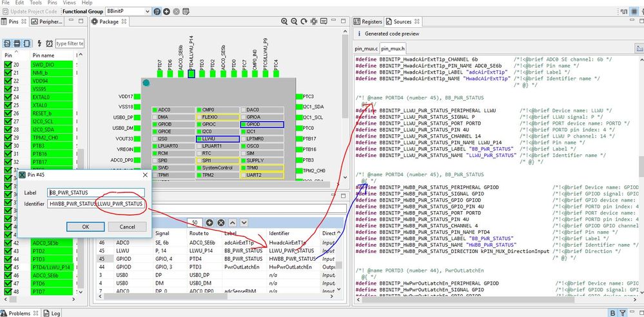Open the Log tab
The height and width of the screenshot is (317, 644).
(x=52, y=313)
